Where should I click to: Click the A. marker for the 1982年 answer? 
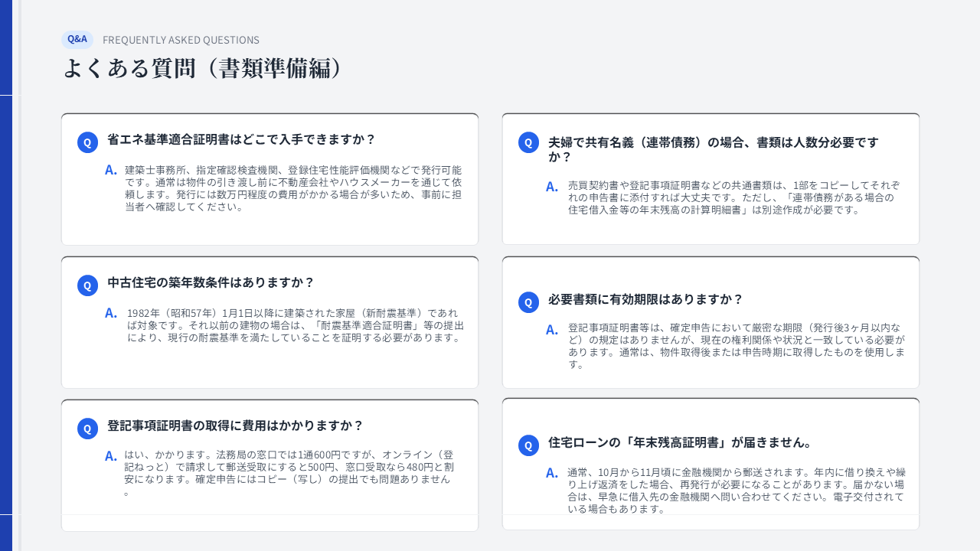[111, 313]
